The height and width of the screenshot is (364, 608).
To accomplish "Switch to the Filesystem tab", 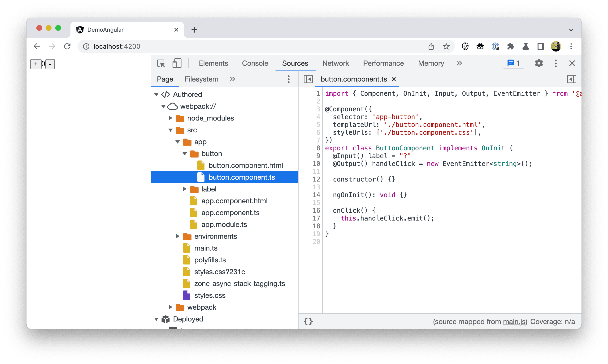I will (x=201, y=79).
